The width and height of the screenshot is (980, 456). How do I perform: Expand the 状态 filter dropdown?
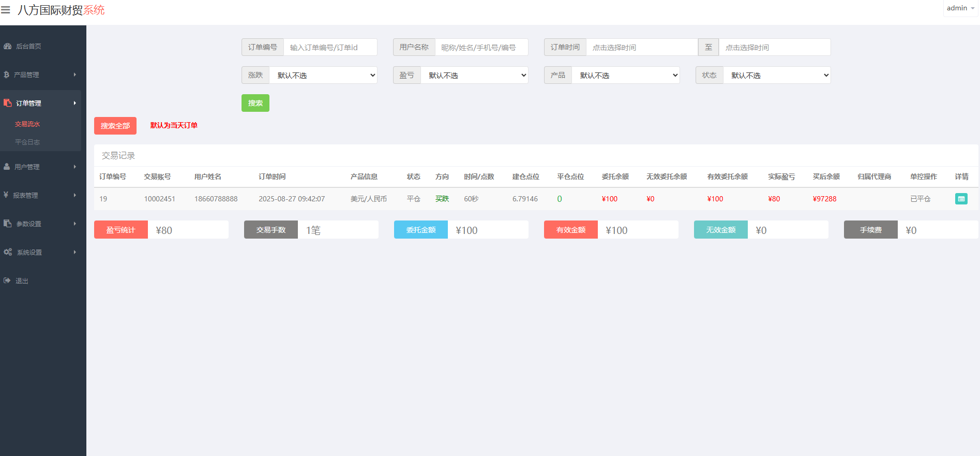pos(777,75)
